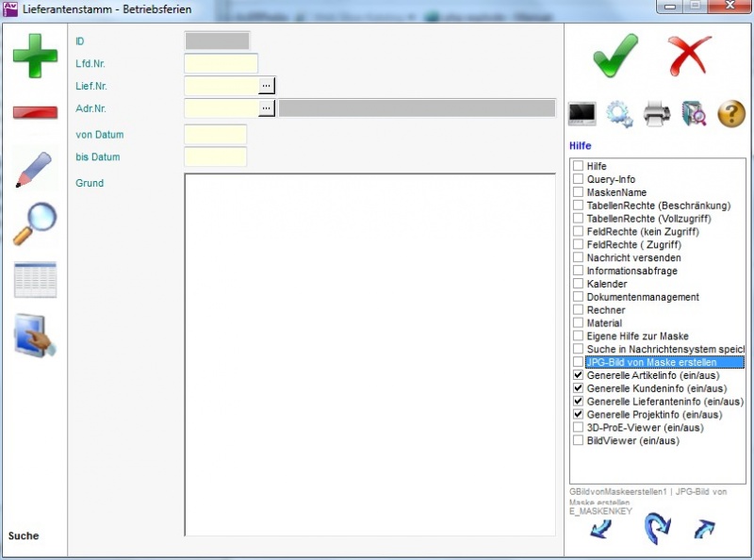The height and width of the screenshot is (560, 754).
Task: Click the yellow question mark help icon
Action: tap(731, 114)
